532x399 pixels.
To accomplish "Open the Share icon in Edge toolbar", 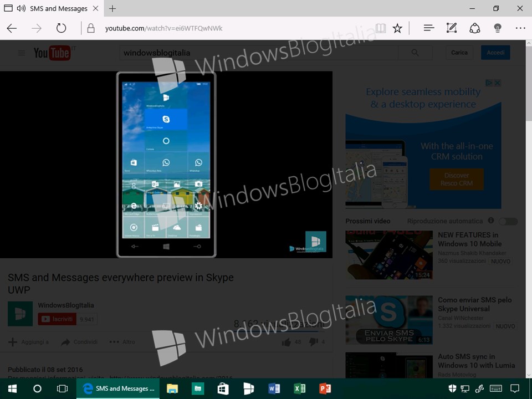I will coord(475,28).
